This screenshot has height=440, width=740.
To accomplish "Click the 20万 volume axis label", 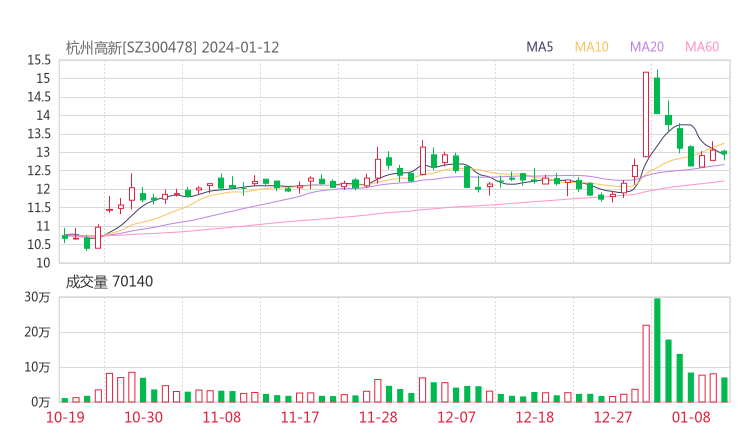I will tap(37, 332).
